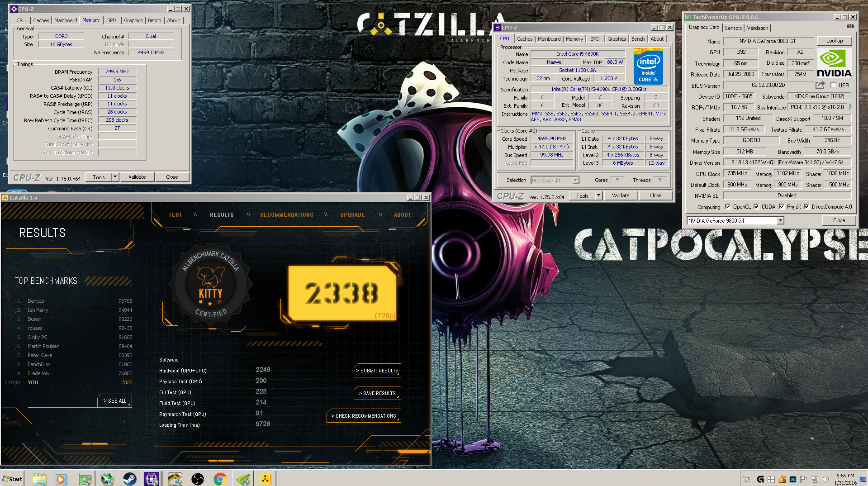Click the Close button in GPU-Z
Screen dimensions: 868x486
pyautogui.click(x=839, y=220)
